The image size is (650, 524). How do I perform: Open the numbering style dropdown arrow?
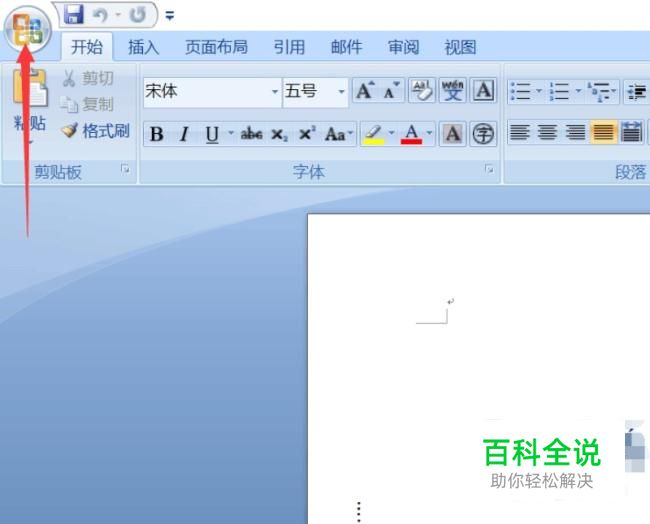tap(578, 91)
